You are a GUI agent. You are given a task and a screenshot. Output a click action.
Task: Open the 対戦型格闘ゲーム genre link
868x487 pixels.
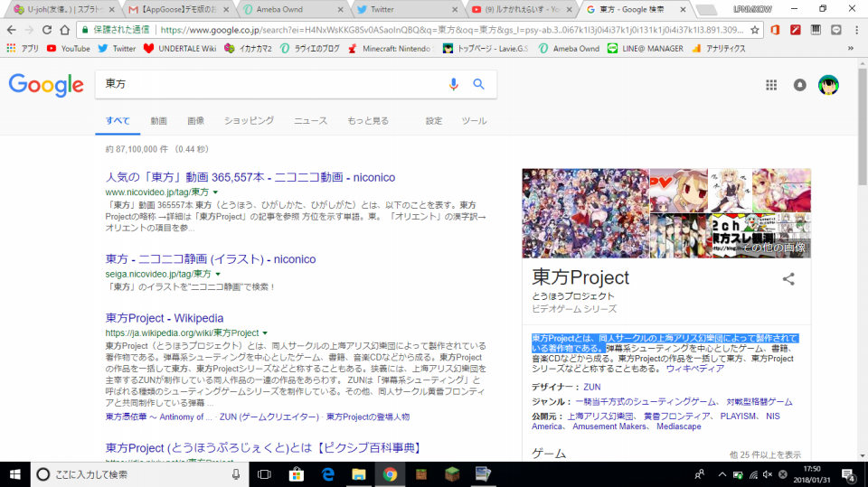tap(759, 402)
